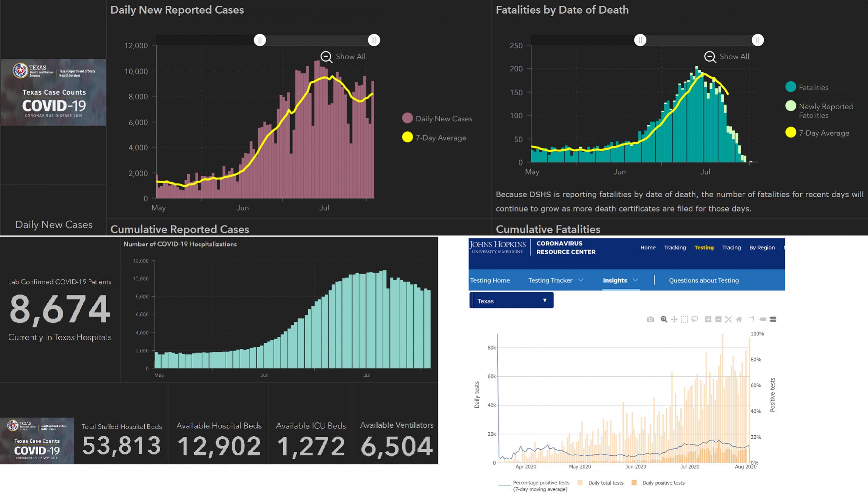Click right range handle of fatalities slider

coord(758,40)
